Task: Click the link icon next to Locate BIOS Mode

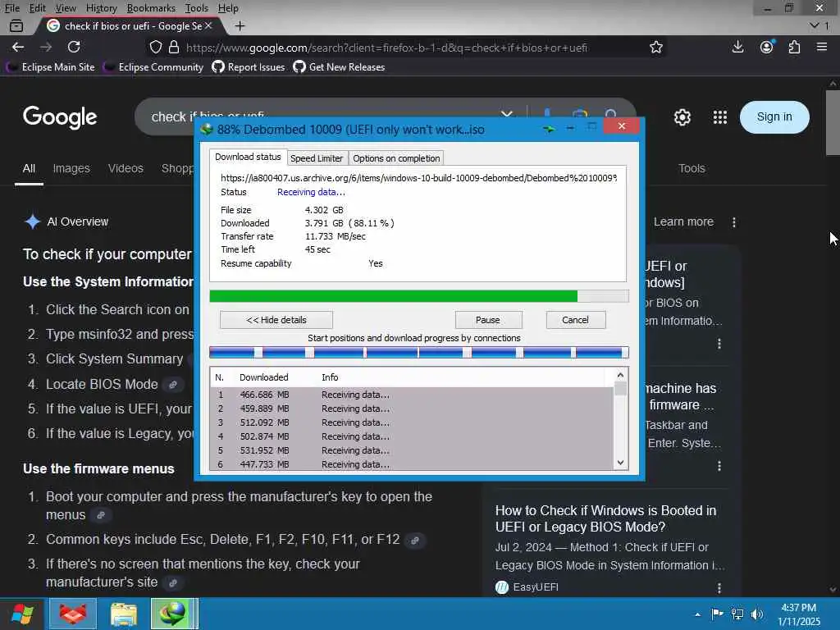Action: (172, 385)
